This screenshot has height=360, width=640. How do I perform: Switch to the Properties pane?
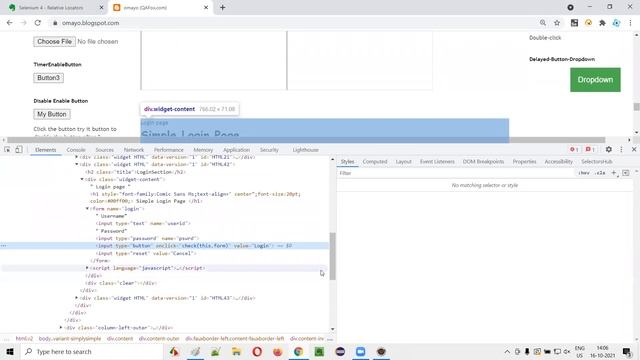[524, 162]
